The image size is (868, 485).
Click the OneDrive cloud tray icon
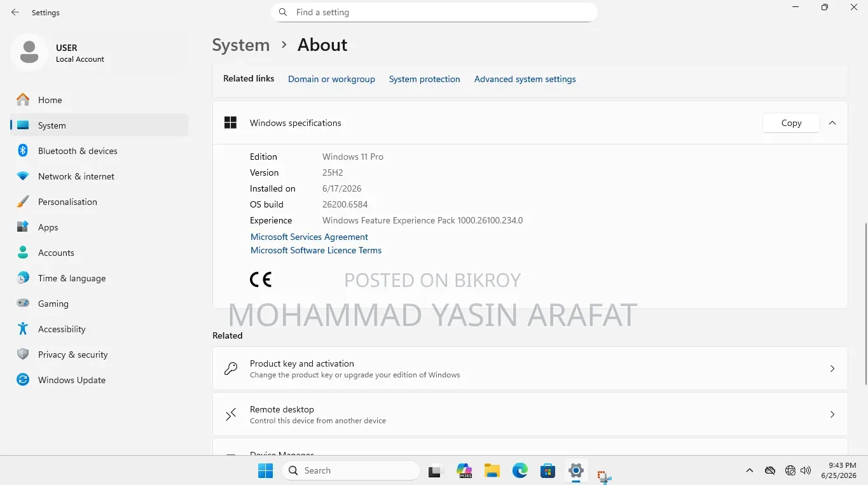(770, 471)
